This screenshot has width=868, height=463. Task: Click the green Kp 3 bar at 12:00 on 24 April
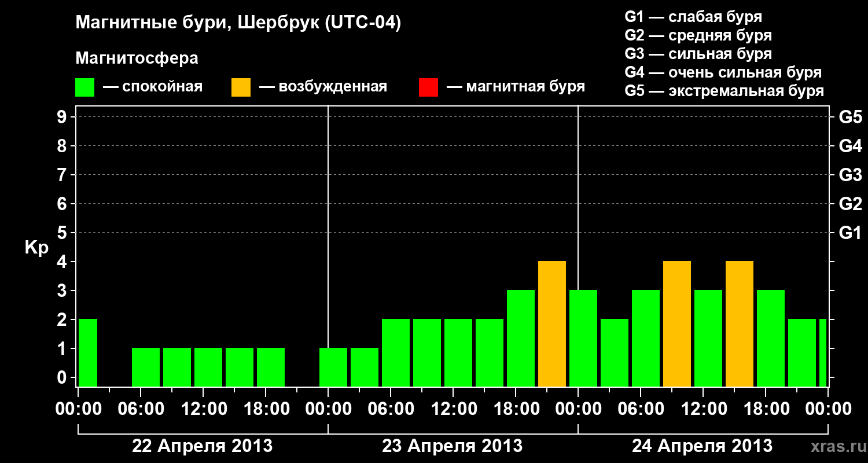coord(708,339)
